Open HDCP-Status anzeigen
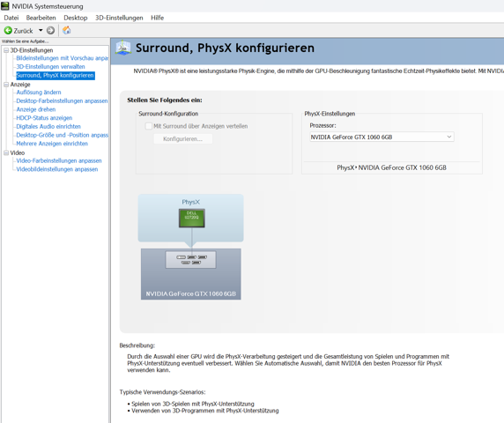 (44, 118)
